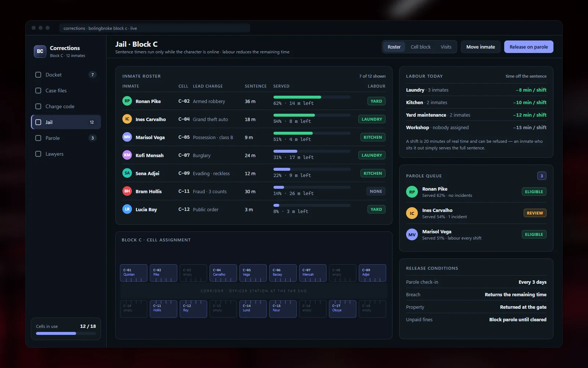
Task: Click Sena Adjei's SA avatar
Action: point(127,173)
